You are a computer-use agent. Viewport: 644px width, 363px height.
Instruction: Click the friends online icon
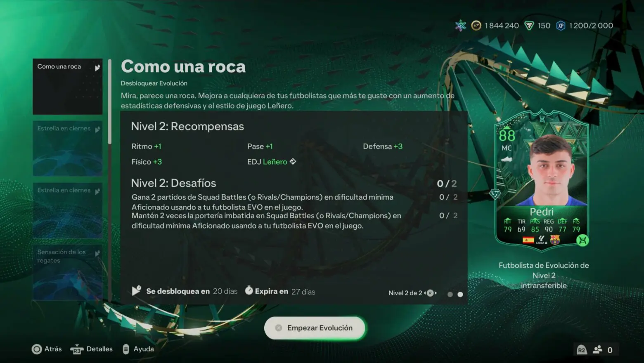597,350
